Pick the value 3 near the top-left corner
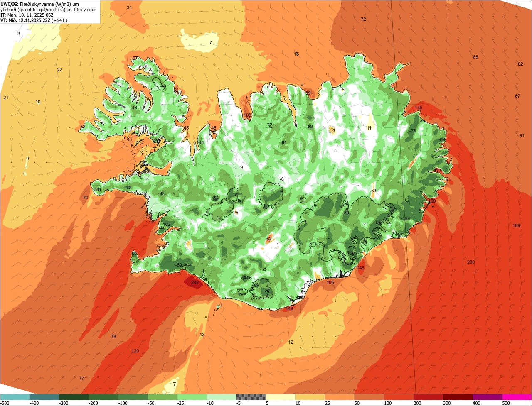 coord(19,34)
